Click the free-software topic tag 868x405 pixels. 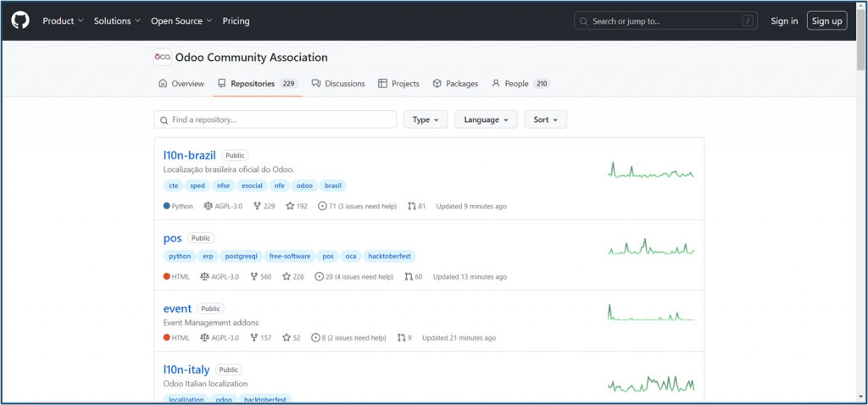tap(290, 256)
